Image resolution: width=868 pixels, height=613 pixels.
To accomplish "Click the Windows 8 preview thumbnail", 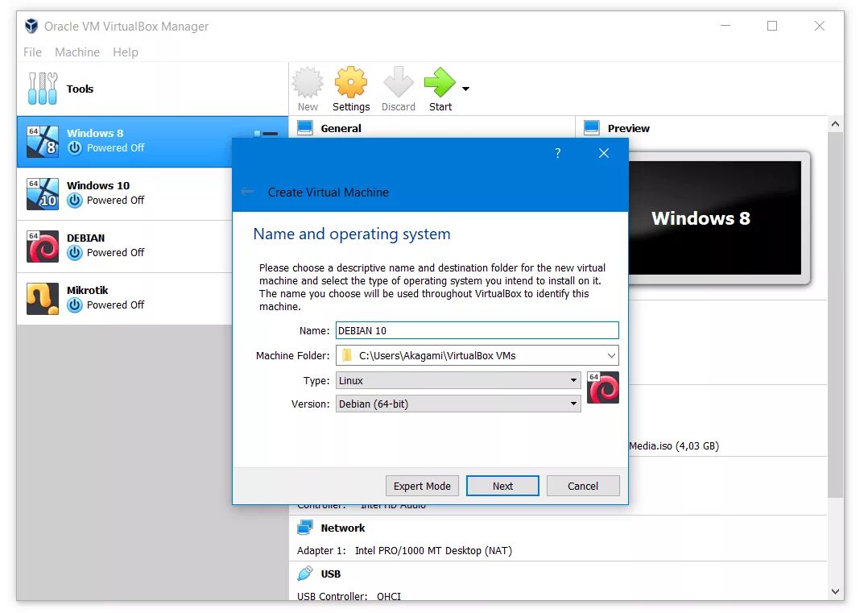I will click(x=714, y=217).
